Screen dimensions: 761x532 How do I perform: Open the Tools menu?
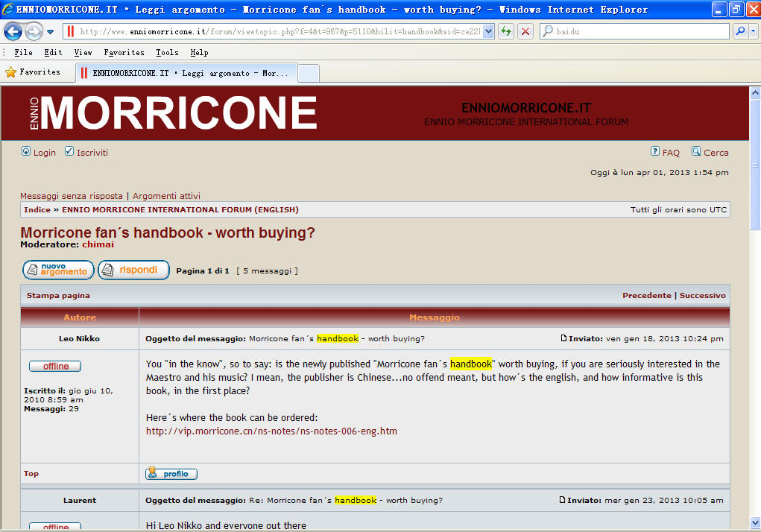point(167,52)
